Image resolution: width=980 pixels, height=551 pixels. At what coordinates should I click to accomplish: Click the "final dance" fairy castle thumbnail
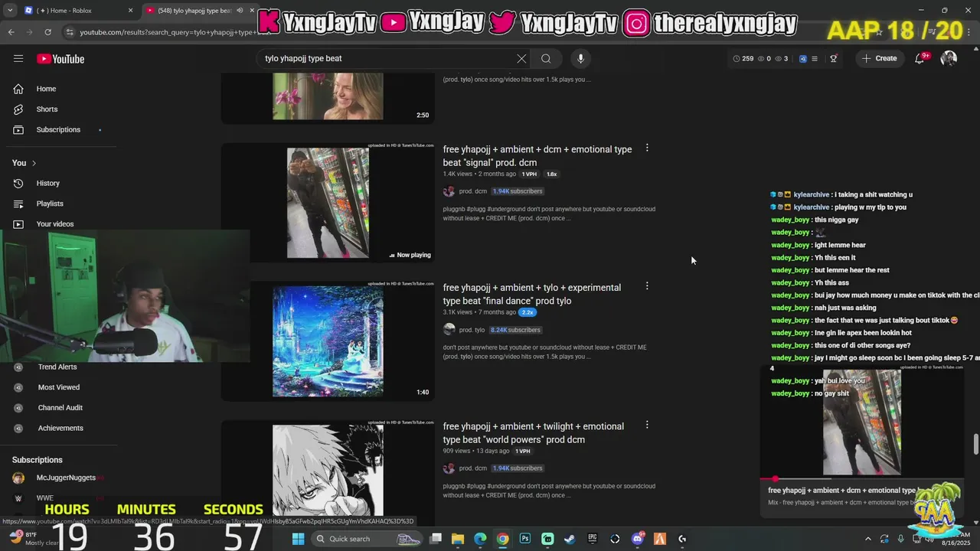point(328,341)
